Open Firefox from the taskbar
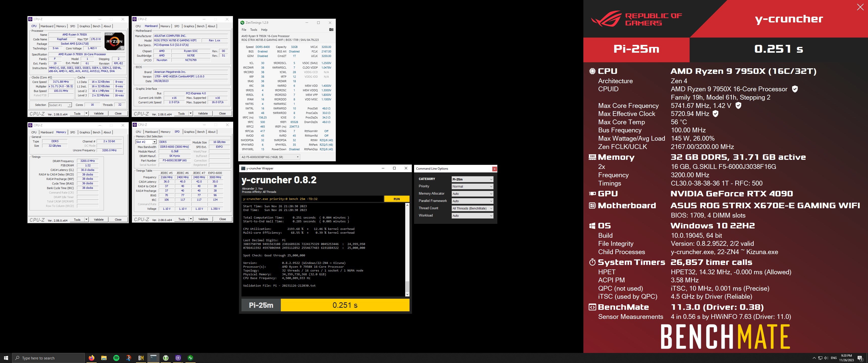The width and height of the screenshot is (868, 363). point(91,358)
